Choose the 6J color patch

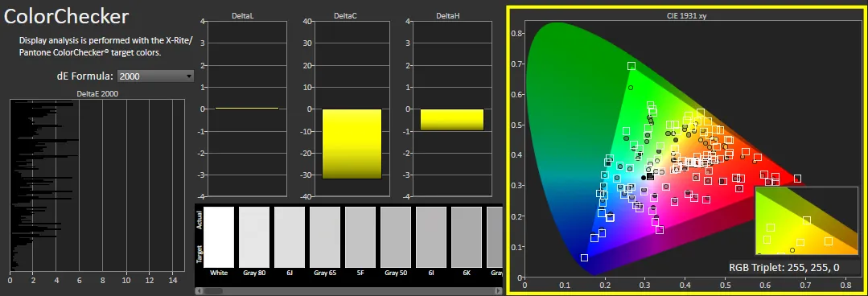290,237
